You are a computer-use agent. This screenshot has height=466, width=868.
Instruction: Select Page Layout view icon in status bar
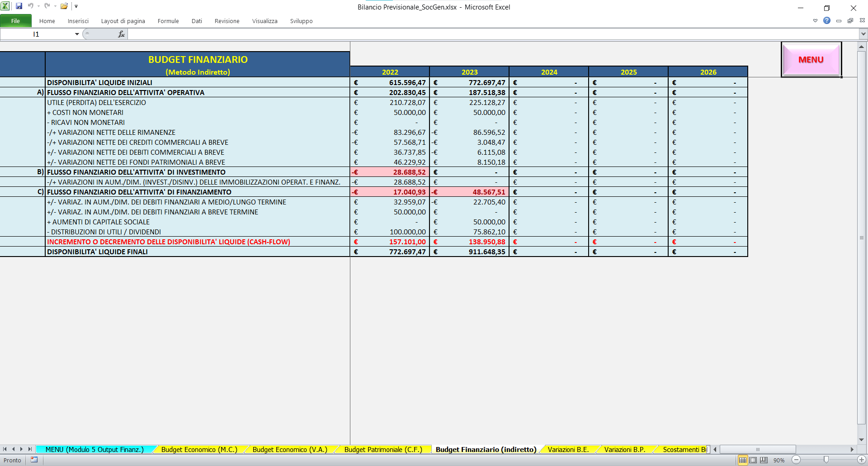pyautogui.click(x=753, y=460)
